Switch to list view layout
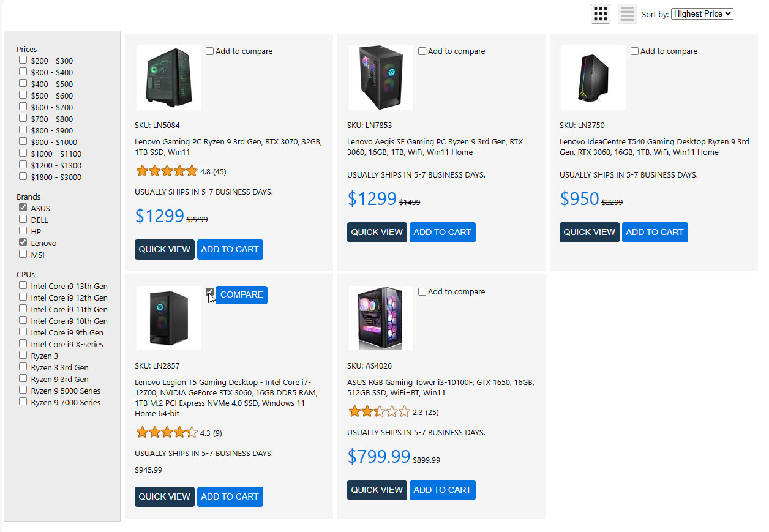Screen dimensions: 769x532 [628, 13]
